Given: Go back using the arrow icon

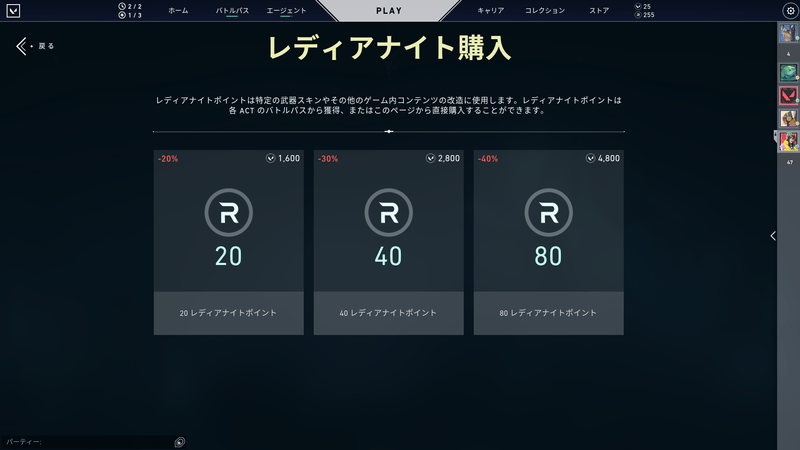Looking at the screenshot, I should pos(21,46).
